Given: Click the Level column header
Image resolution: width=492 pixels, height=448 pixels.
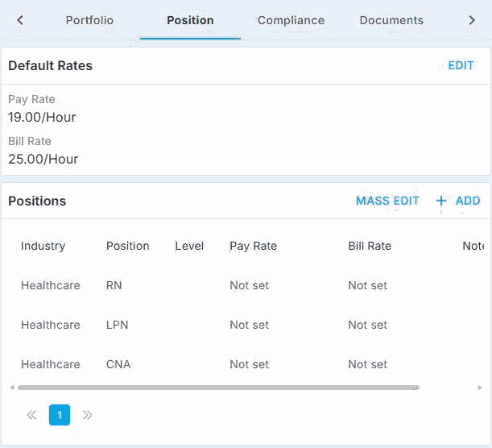Looking at the screenshot, I should 189,246.
